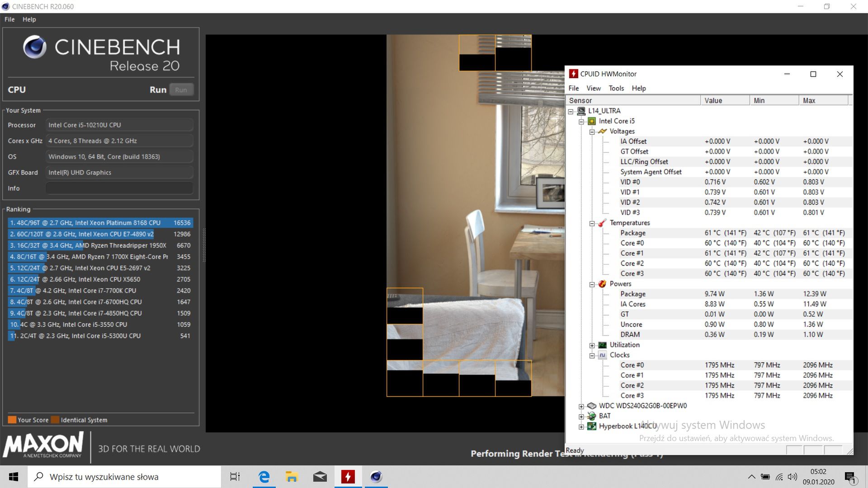Expand the Hyperbook L140CU node
The image size is (868, 488).
581,427
